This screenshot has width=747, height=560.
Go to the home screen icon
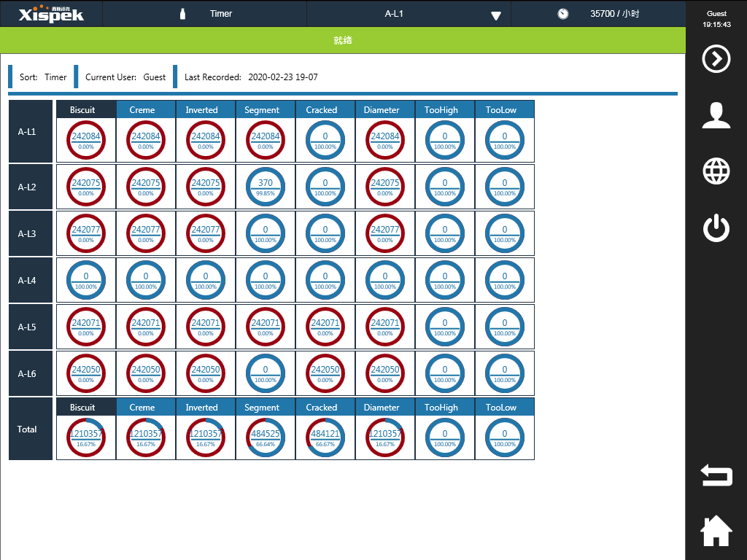pyautogui.click(x=716, y=531)
